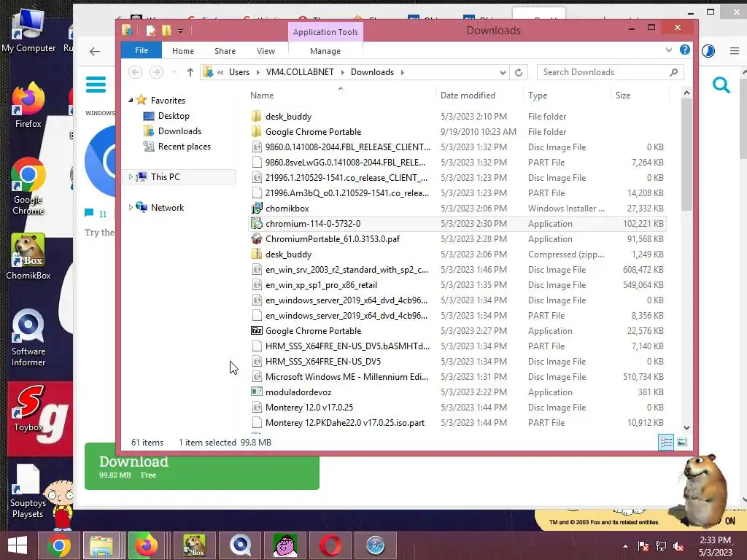Click the File Explorer taskbar icon
The width and height of the screenshot is (747, 560).
pos(101,545)
